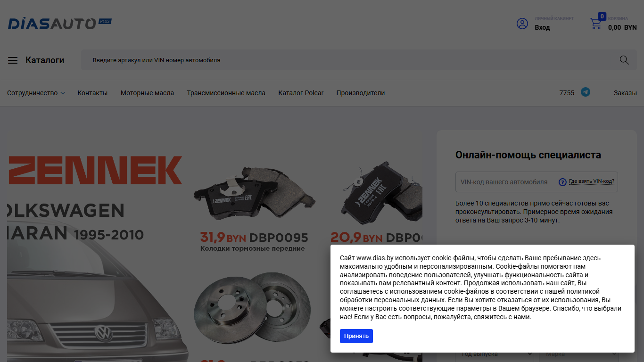
Task: Open the Заказы orders link
Action: point(625,93)
